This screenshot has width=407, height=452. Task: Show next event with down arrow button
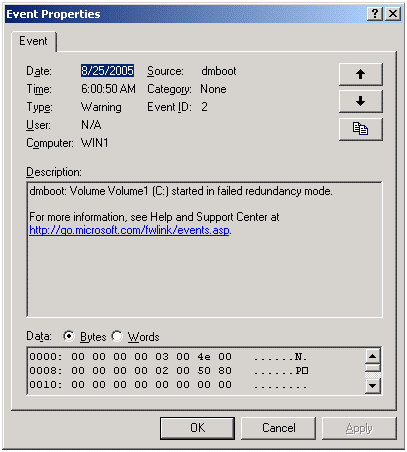click(x=360, y=101)
